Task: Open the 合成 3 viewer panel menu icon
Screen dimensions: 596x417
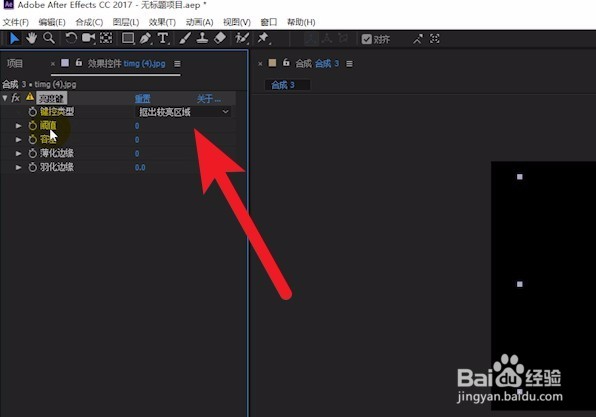Action: pyautogui.click(x=349, y=63)
